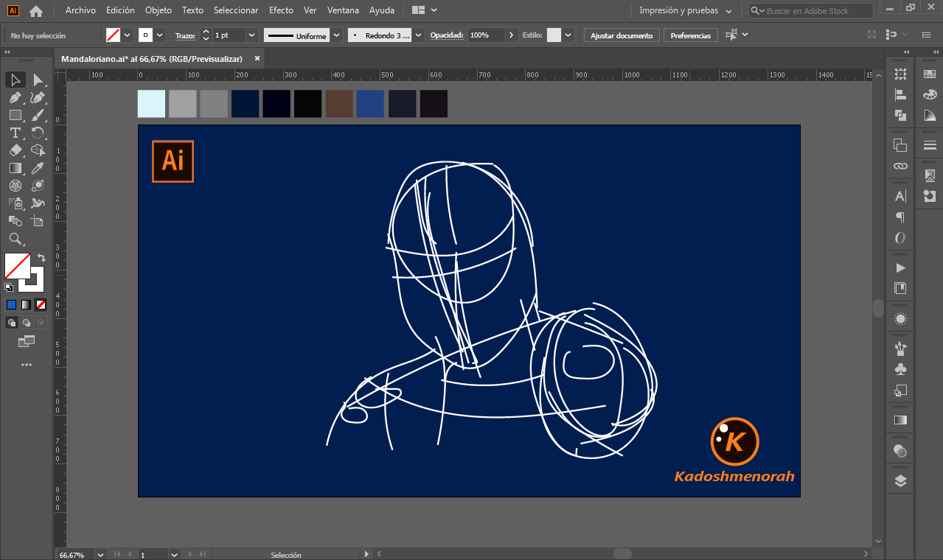The image size is (943, 560).
Task: Change screen mode button
Action: 27,341
